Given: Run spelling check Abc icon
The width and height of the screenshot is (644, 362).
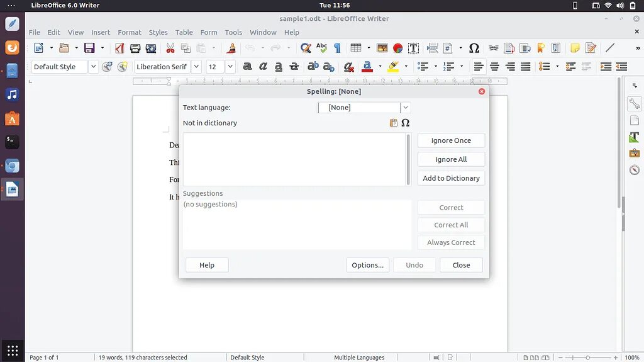Looking at the screenshot, I should point(321,48).
